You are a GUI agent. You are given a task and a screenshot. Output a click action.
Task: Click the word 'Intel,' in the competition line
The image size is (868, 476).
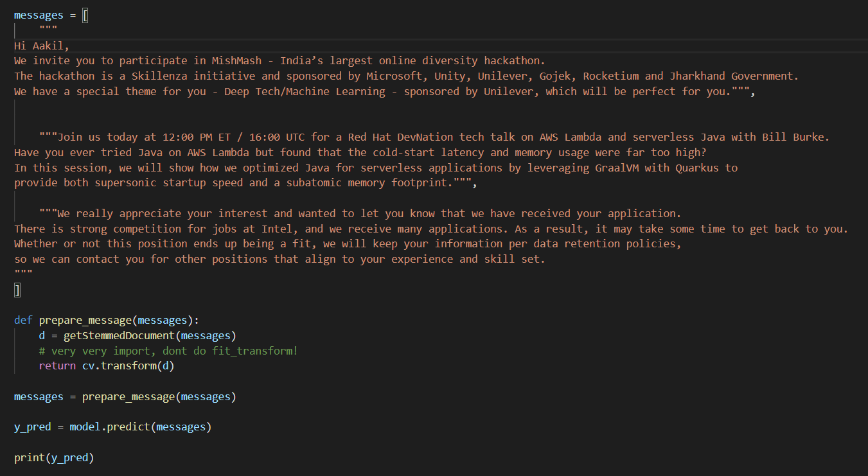coord(280,229)
